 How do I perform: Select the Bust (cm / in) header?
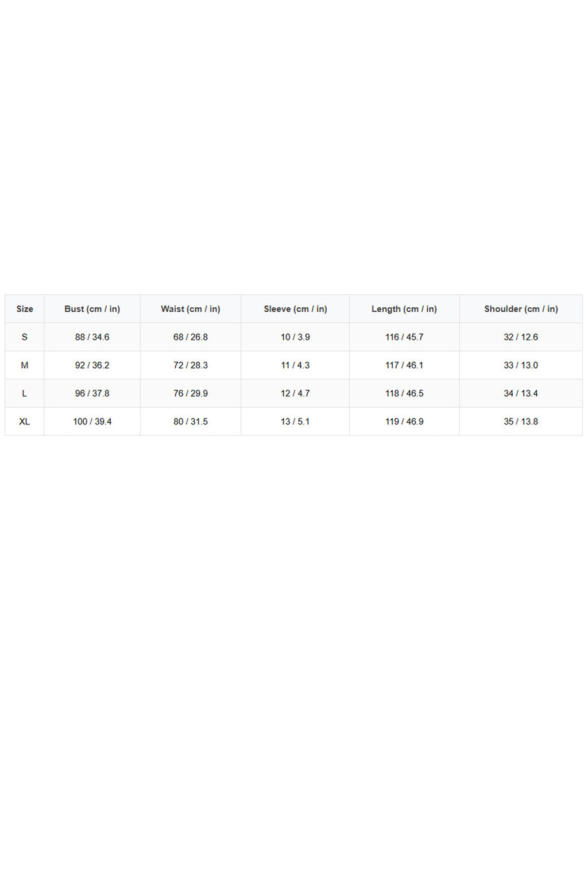[92, 309]
